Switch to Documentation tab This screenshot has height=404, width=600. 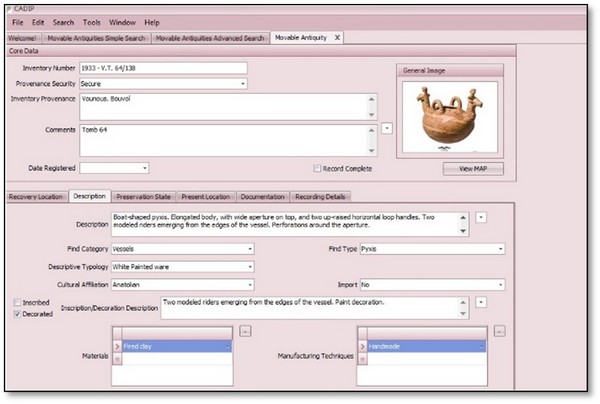coord(262,197)
